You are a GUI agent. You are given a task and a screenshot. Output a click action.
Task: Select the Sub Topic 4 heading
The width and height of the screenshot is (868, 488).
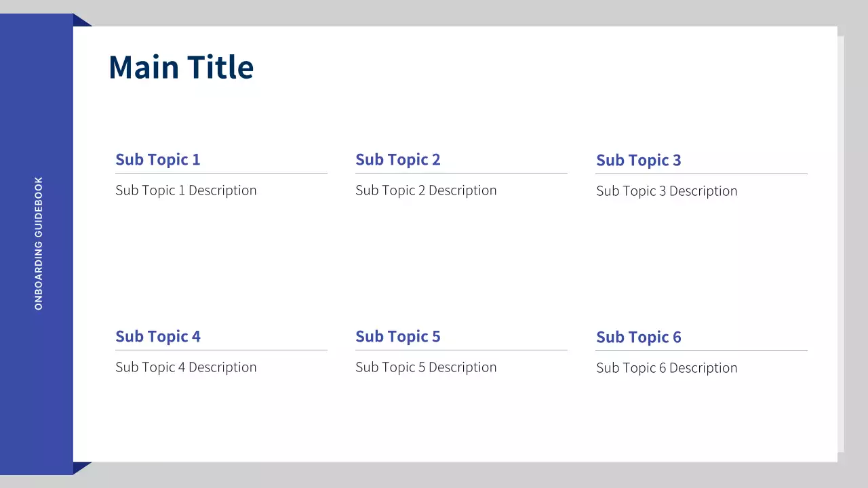tap(158, 336)
